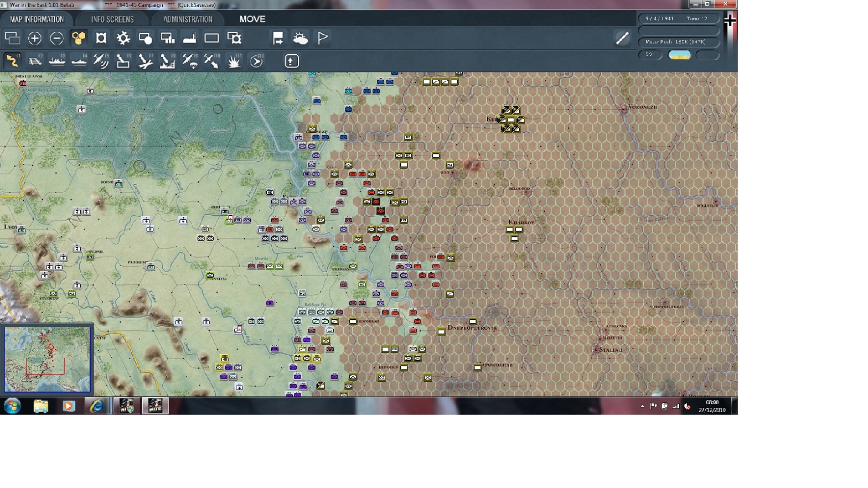Click the MOVE mode label
This screenshot has width=868, height=488.
point(252,19)
